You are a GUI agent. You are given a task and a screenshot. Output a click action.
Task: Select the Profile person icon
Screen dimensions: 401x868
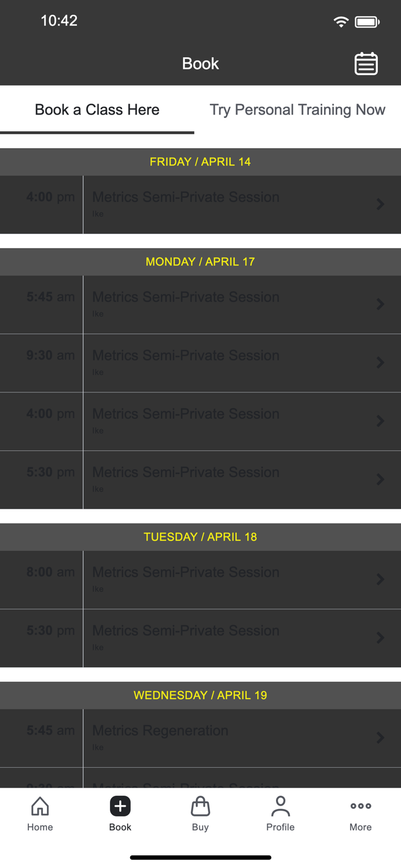tap(281, 813)
